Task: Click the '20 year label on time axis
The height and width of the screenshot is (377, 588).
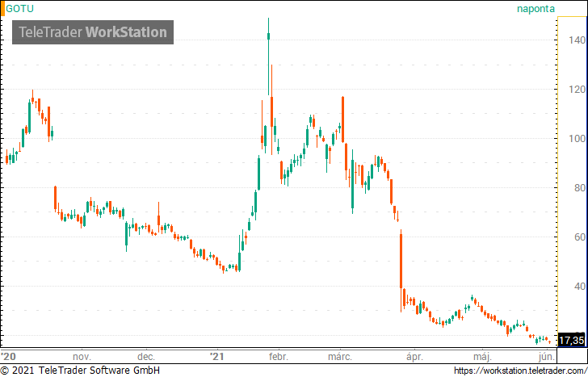Action: [8, 356]
